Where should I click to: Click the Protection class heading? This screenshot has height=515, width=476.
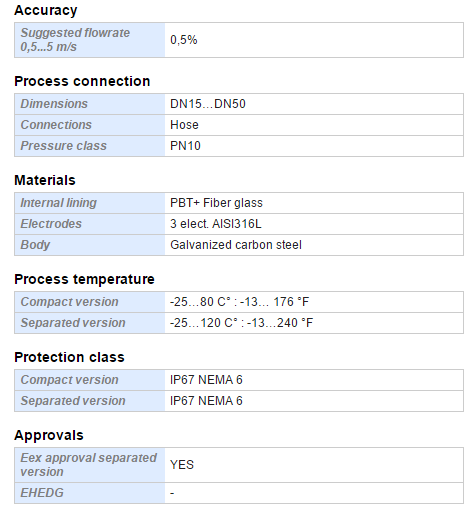(69, 357)
